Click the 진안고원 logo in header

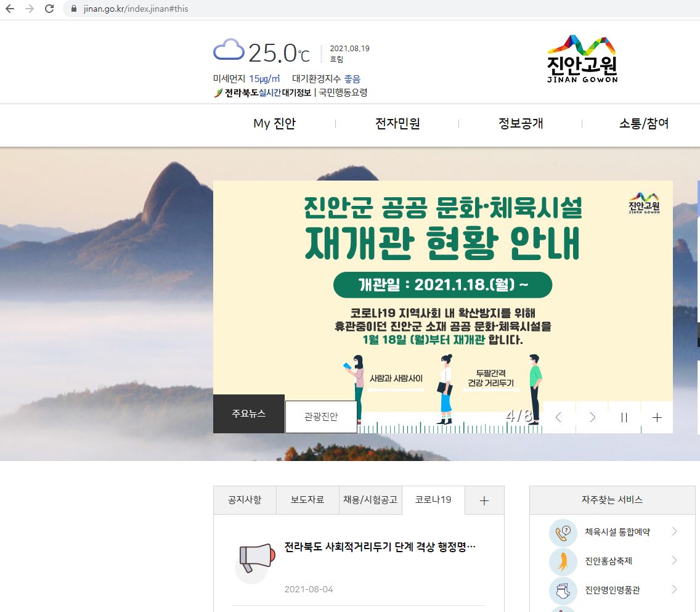tap(582, 59)
